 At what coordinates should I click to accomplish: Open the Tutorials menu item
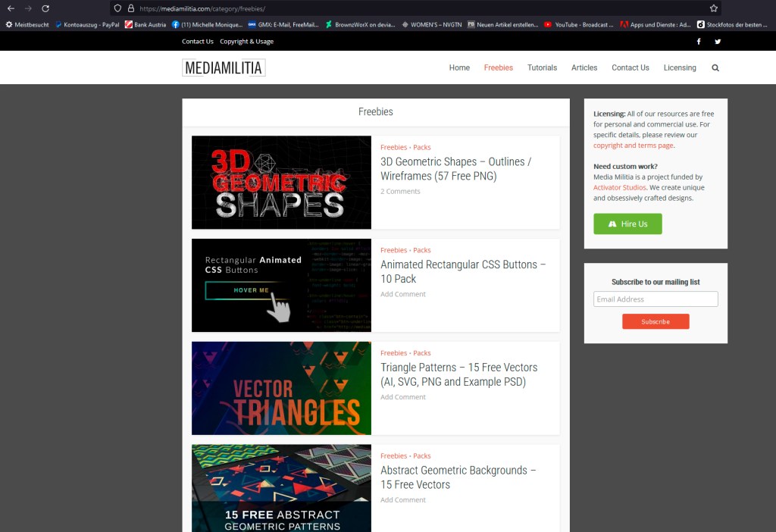[542, 67]
